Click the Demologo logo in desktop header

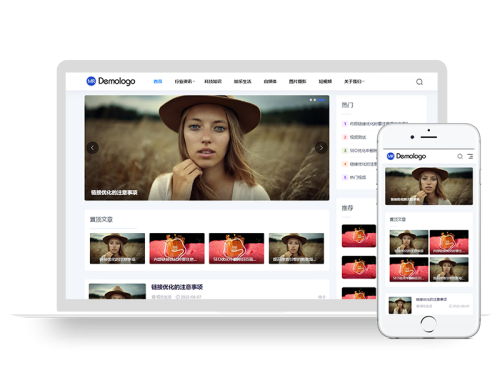[111, 81]
